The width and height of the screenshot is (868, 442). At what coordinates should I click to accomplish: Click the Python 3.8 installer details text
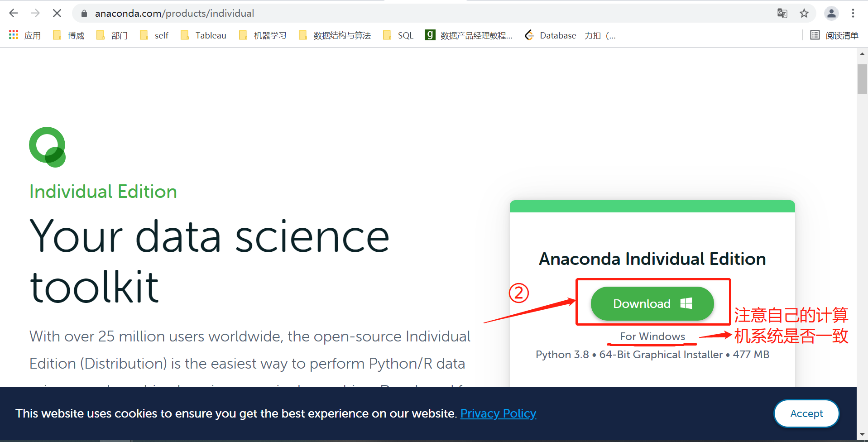[652, 355]
